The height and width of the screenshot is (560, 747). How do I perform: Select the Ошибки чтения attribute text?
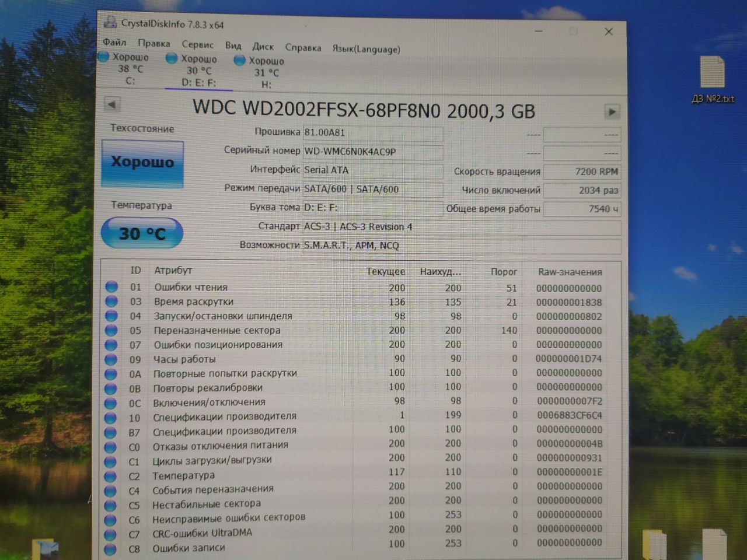click(191, 287)
